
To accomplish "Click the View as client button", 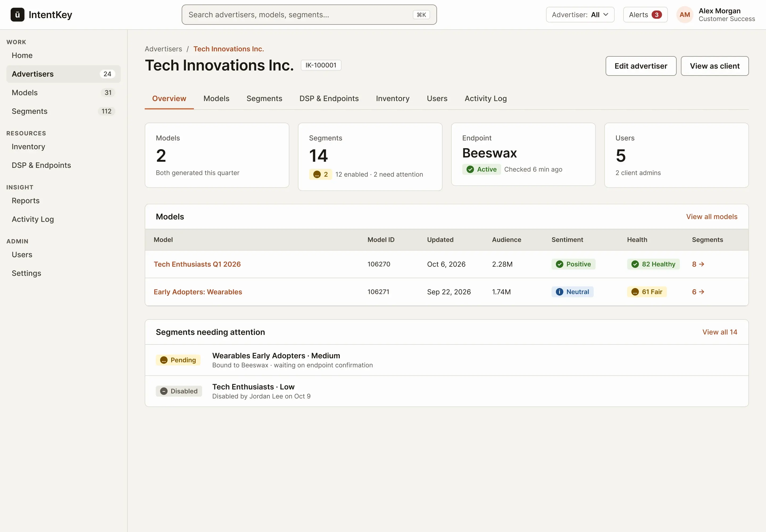I will pyautogui.click(x=715, y=66).
